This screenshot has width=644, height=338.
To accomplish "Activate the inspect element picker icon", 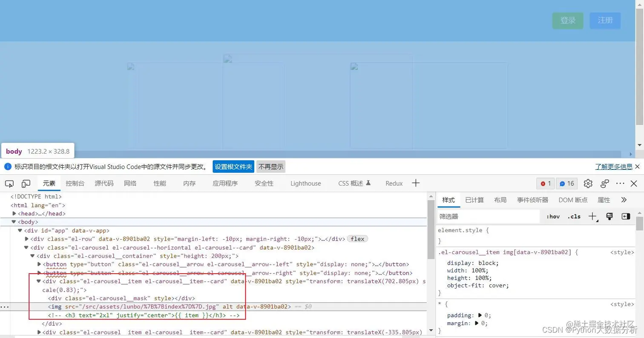I will coord(9,183).
